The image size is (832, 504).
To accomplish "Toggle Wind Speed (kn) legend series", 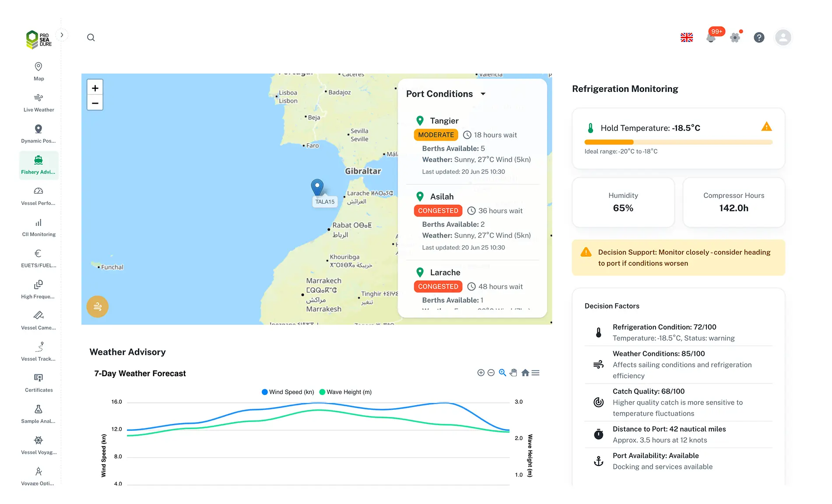I will (x=288, y=392).
